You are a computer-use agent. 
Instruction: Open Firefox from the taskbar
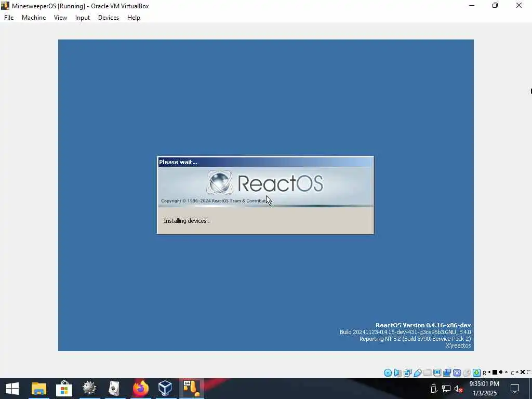click(x=140, y=389)
